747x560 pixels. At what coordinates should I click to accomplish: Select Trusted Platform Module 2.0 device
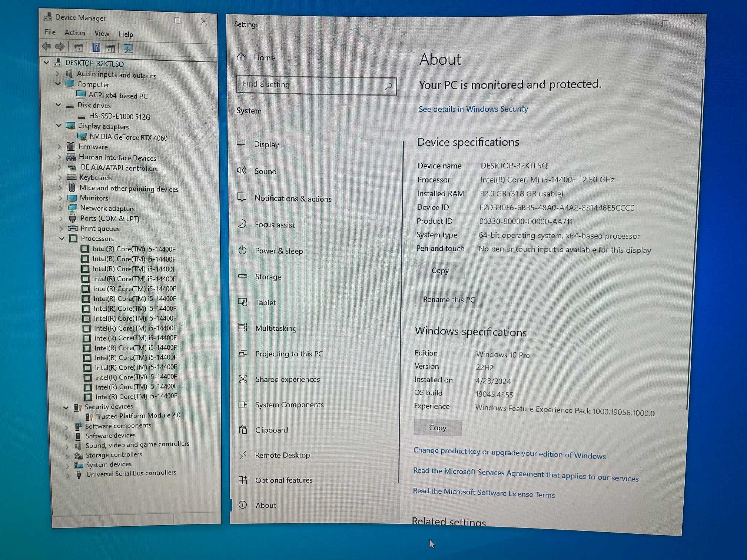(x=138, y=416)
